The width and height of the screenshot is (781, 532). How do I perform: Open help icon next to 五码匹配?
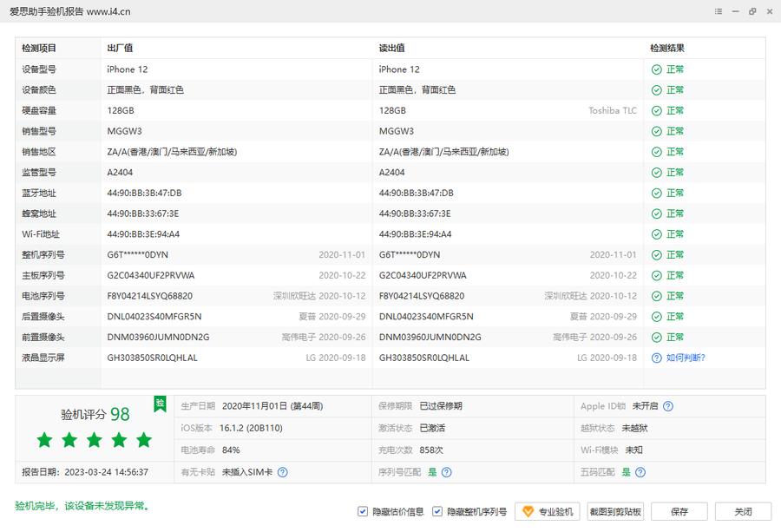coord(640,472)
